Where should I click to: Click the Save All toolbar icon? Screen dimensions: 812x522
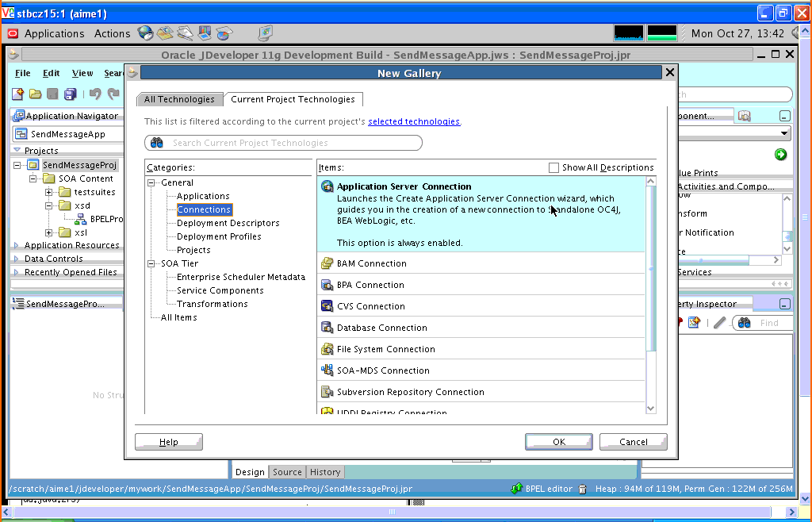coord(70,94)
